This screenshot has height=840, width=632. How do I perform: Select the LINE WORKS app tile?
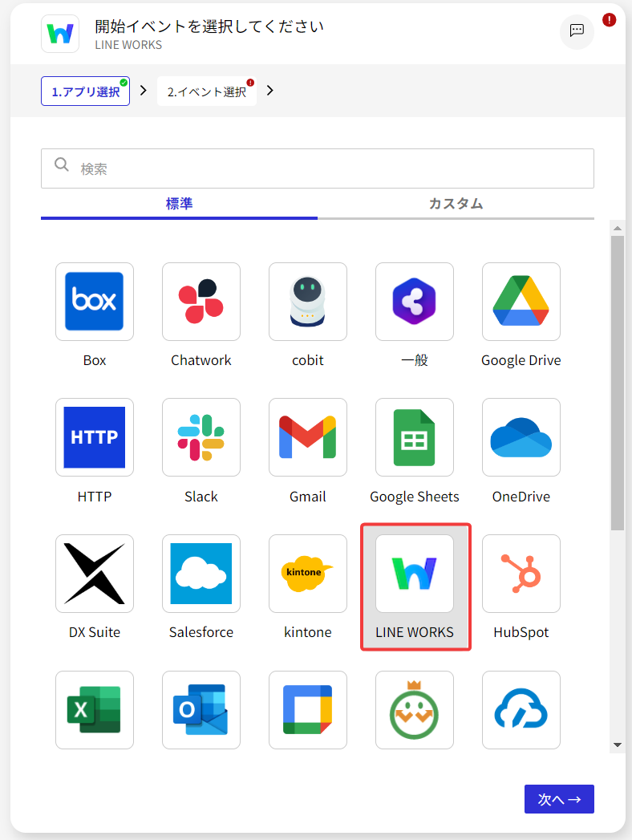tap(415, 586)
